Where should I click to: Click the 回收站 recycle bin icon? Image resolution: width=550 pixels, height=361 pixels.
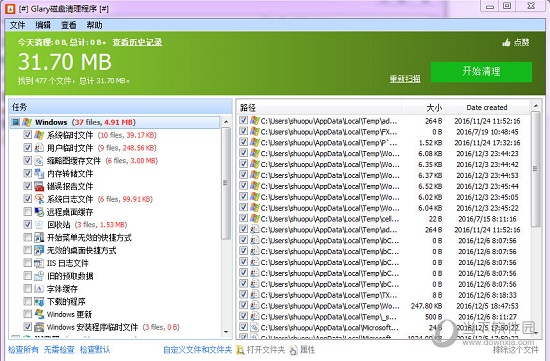[39, 225]
